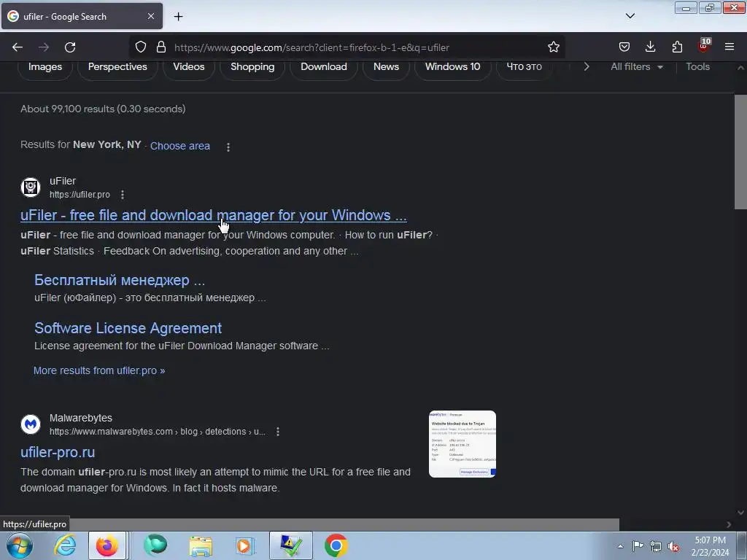Open Malwarebytes result thumbnail image

462,444
